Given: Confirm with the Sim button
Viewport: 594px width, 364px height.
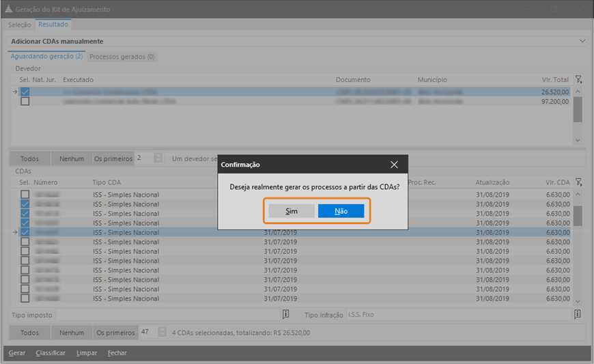Looking at the screenshot, I should [x=292, y=211].
